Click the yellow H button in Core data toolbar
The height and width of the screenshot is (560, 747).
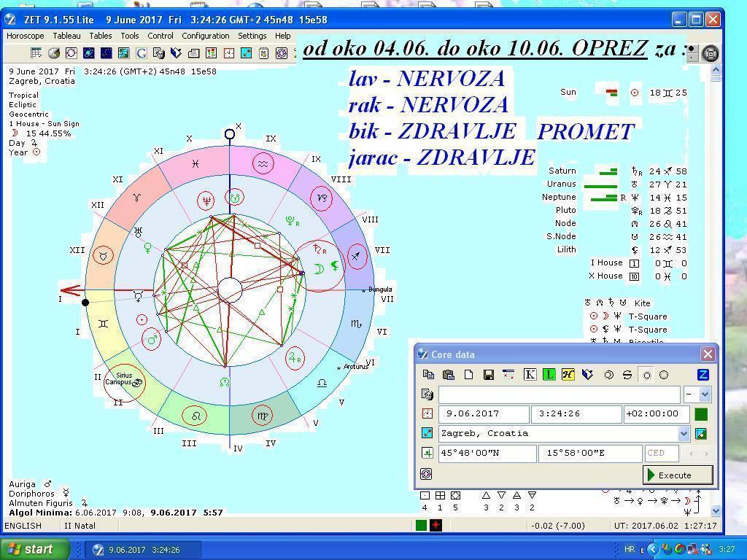568,375
